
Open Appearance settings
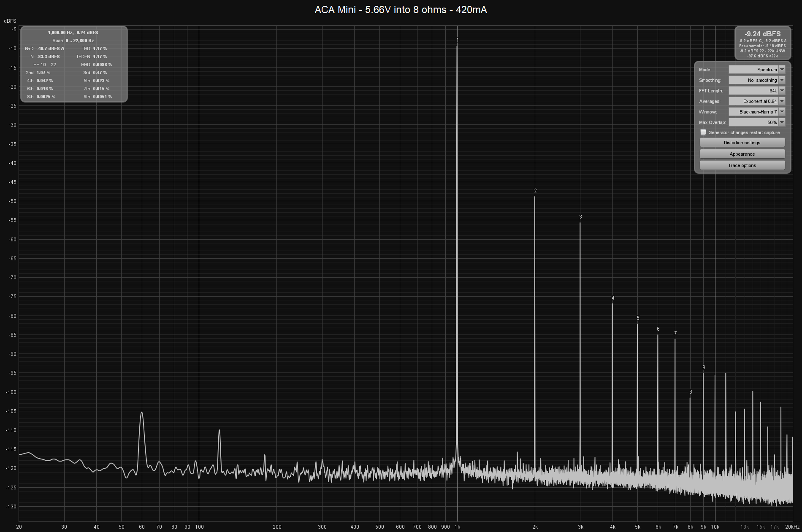742,154
